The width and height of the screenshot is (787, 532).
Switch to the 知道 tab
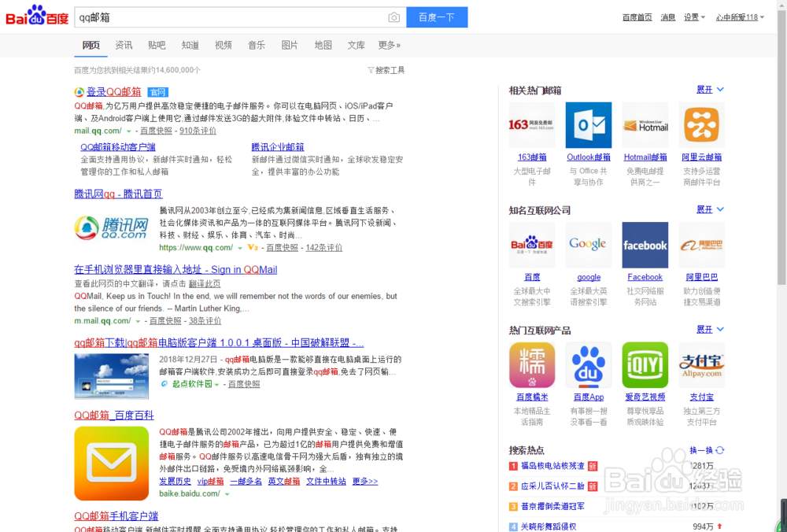[190, 45]
